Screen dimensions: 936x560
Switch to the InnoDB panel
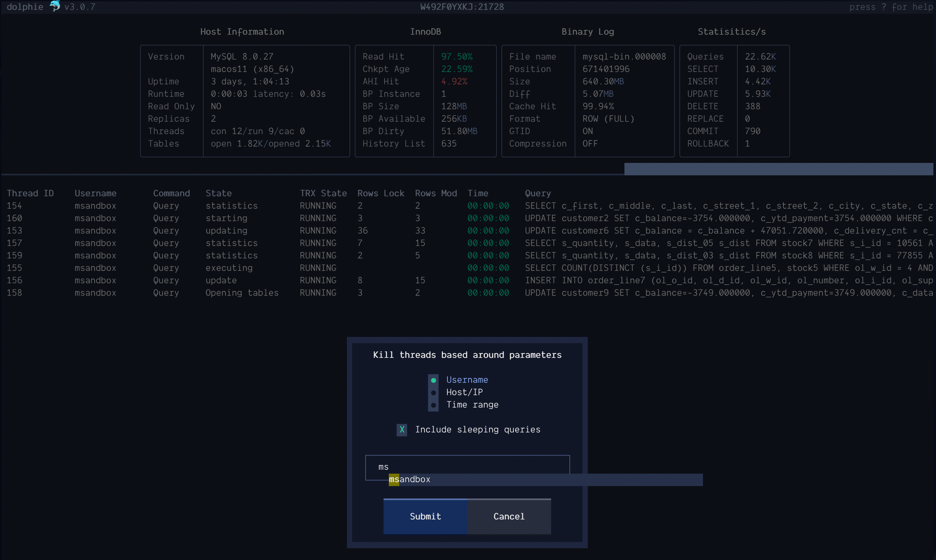pos(425,32)
